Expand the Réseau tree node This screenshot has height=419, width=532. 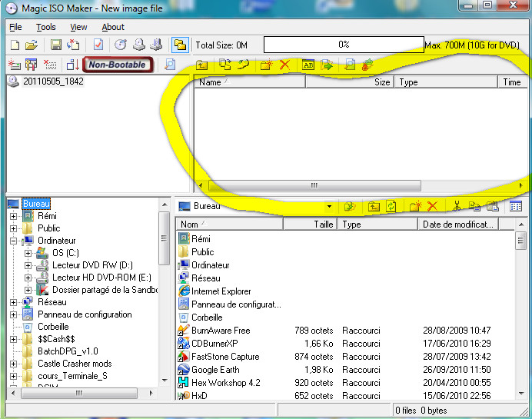click(13, 302)
